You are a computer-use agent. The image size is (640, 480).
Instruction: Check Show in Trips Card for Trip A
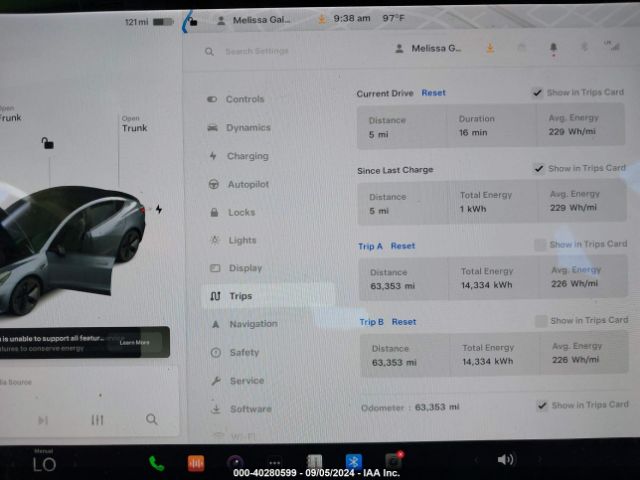pos(540,245)
